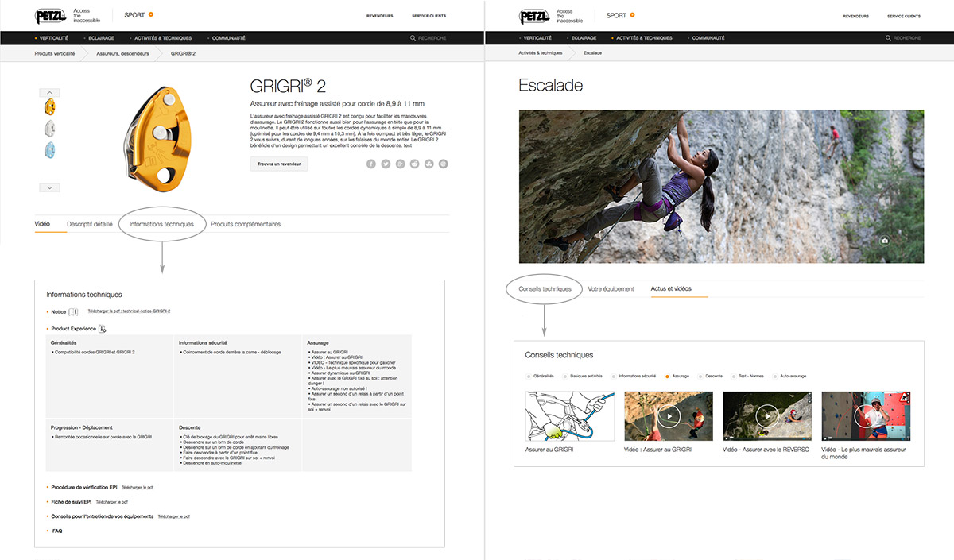This screenshot has width=954, height=560.
Task: Switch to the Produits complémentaires tab
Action: pos(246,224)
